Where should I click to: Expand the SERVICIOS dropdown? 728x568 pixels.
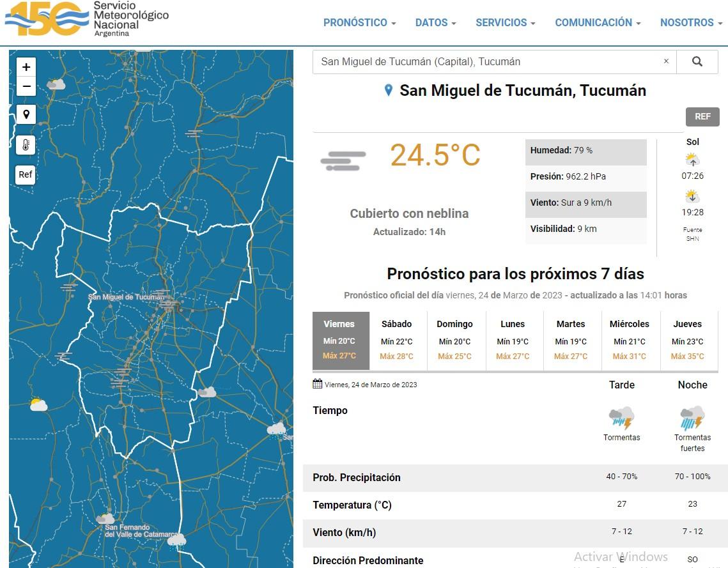(505, 22)
